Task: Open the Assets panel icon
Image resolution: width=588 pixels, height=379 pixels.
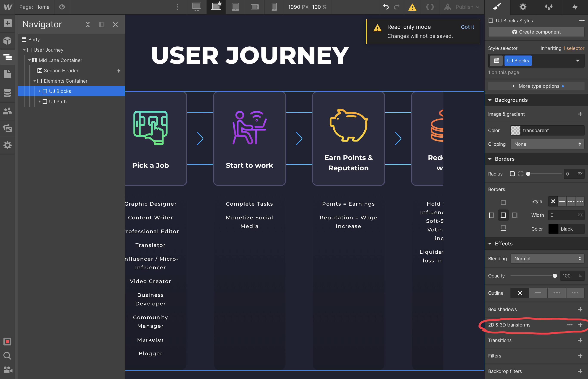Action: [7, 128]
